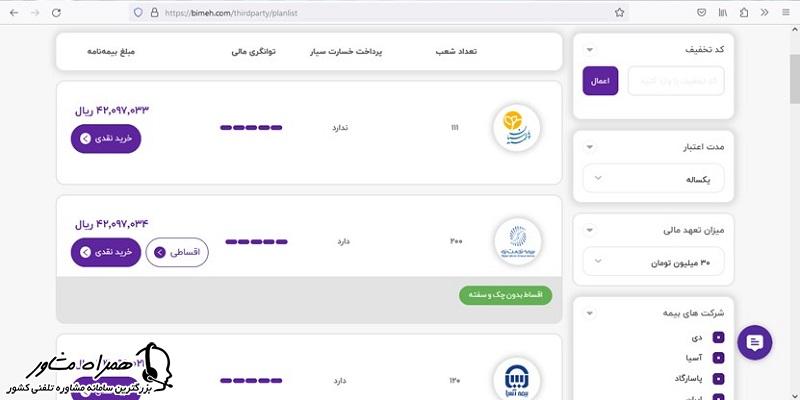Open the Firefox hamburger menu

(784, 13)
